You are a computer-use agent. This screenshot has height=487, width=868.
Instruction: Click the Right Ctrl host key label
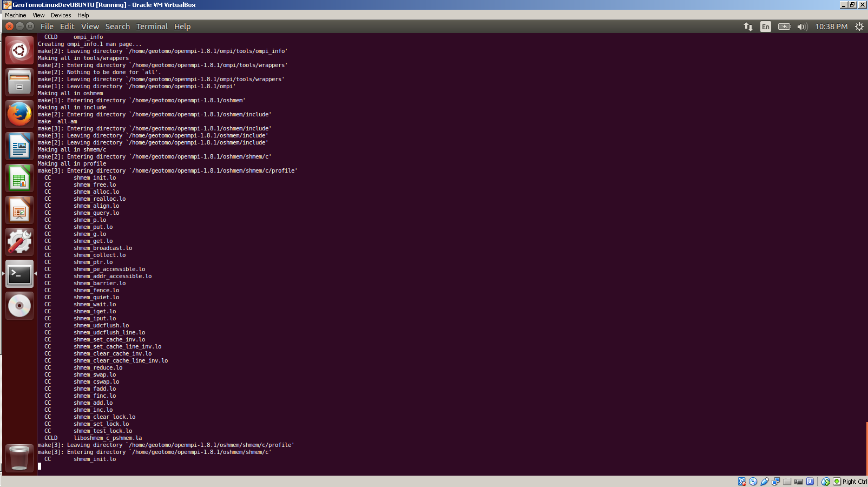tap(854, 482)
